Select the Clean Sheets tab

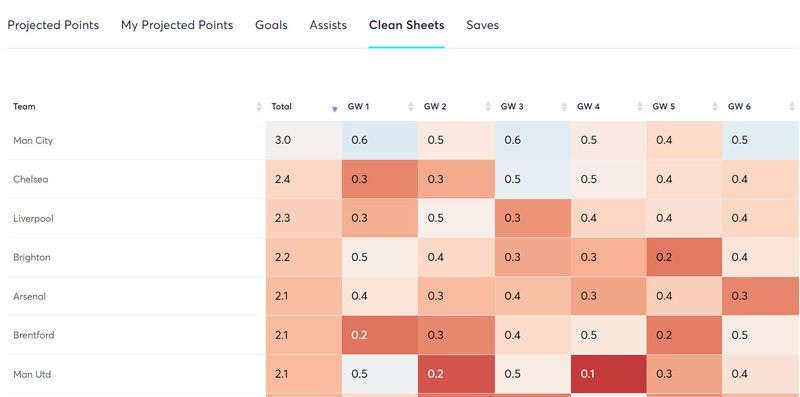click(x=407, y=25)
